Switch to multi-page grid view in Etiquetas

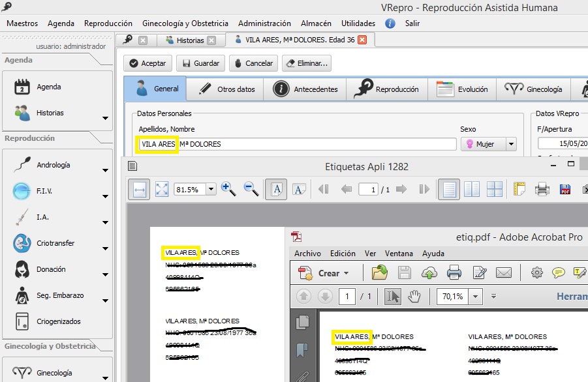[494, 189]
